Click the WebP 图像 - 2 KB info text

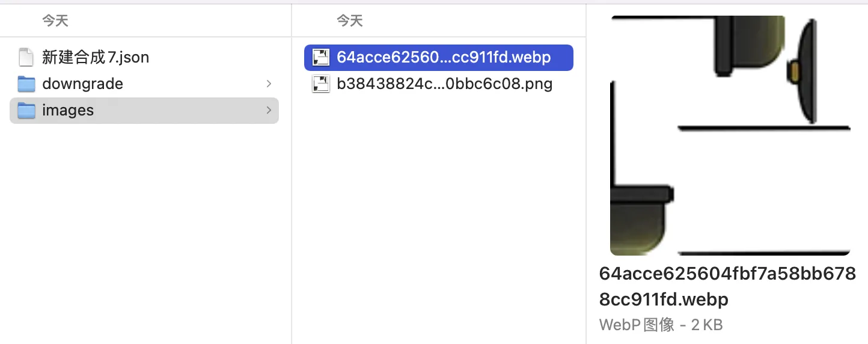pos(661,325)
